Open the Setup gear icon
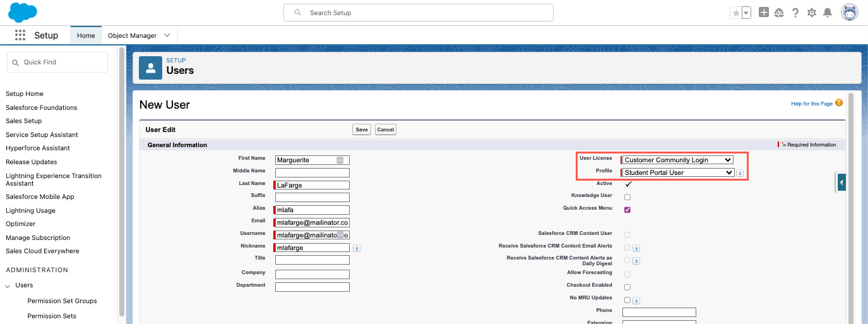868x324 pixels. point(811,13)
